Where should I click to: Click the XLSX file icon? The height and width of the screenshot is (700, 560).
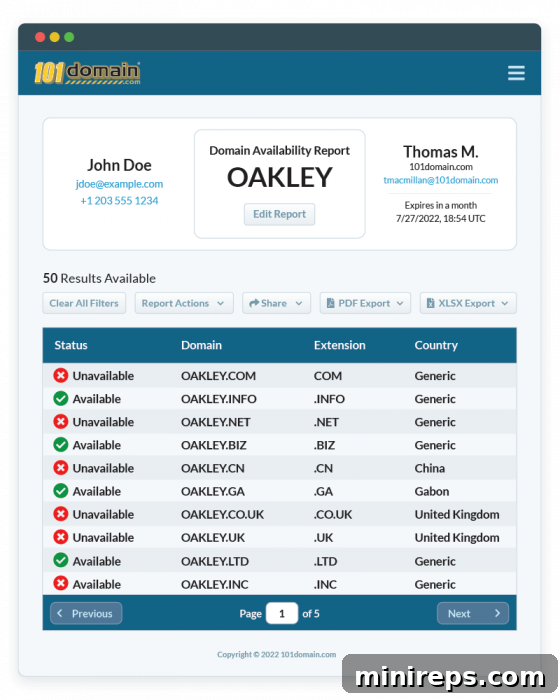(x=430, y=303)
